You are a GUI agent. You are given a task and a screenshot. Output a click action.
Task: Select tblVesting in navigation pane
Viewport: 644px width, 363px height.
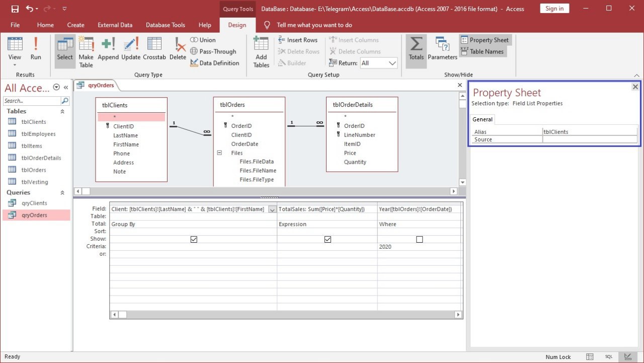click(x=35, y=182)
